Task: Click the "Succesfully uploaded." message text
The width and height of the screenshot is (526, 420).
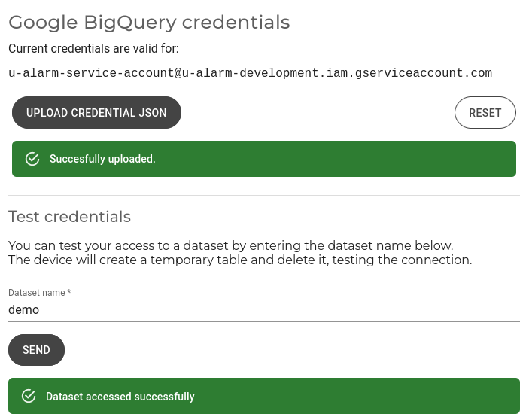Action: click(102, 159)
